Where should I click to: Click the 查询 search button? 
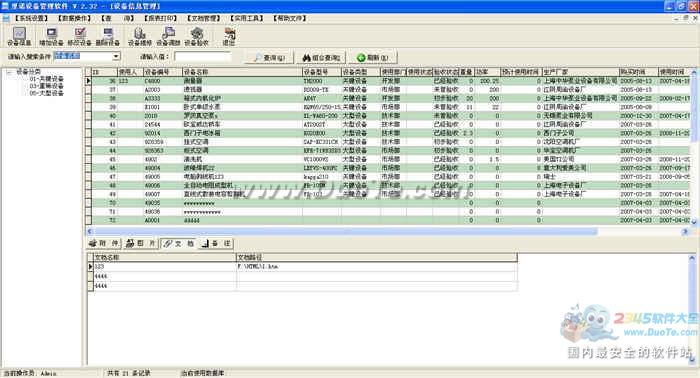[x=269, y=58]
